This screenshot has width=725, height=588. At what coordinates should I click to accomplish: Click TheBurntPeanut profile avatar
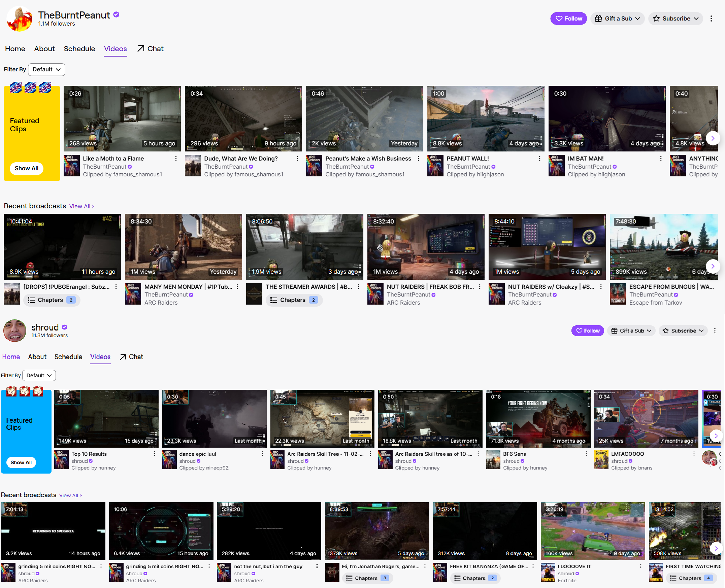click(19, 19)
